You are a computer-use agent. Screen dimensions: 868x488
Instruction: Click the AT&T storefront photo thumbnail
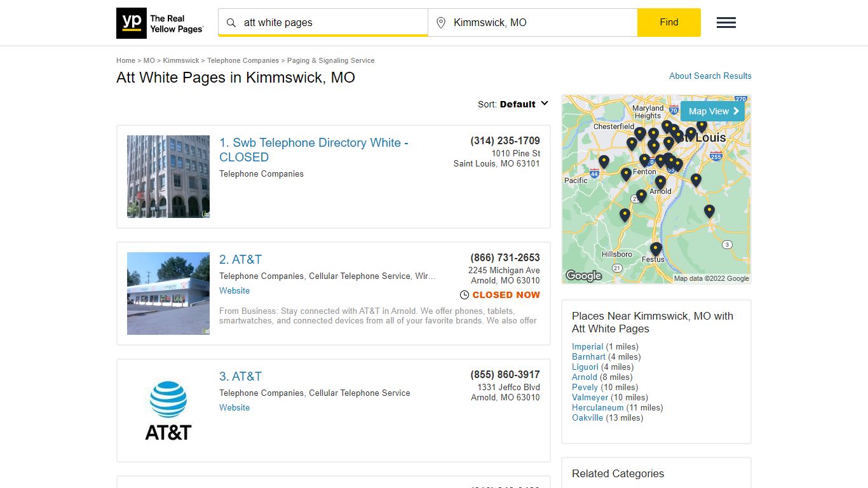tap(168, 294)
